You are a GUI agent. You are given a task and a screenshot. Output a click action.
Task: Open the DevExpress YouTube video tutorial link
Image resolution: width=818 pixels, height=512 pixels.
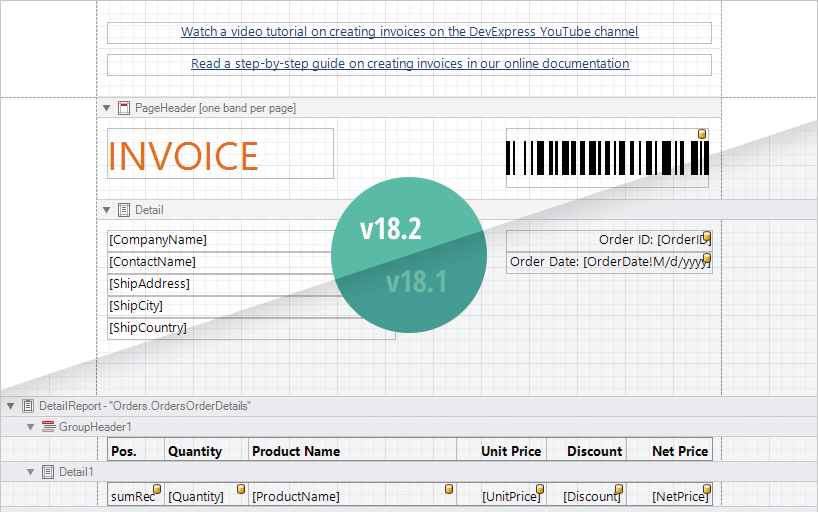point(410,32)
